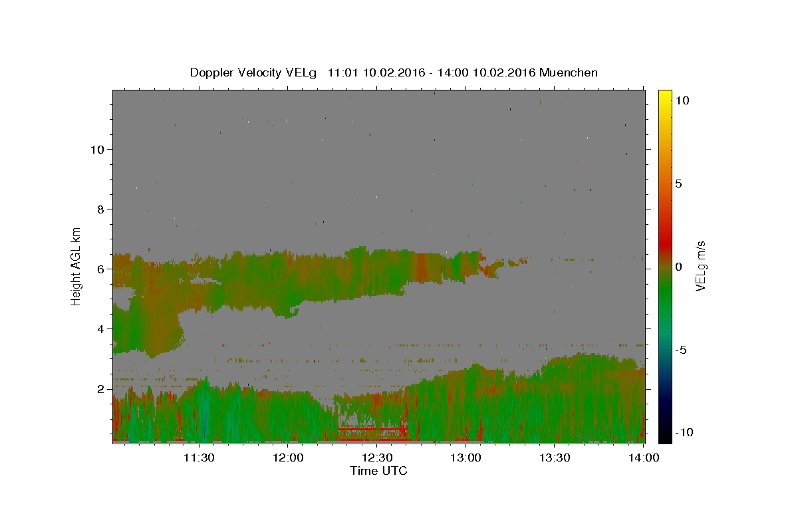Click the 12:00 time axis label
This screenshot has height=532, width=798.
click(288, 458)
